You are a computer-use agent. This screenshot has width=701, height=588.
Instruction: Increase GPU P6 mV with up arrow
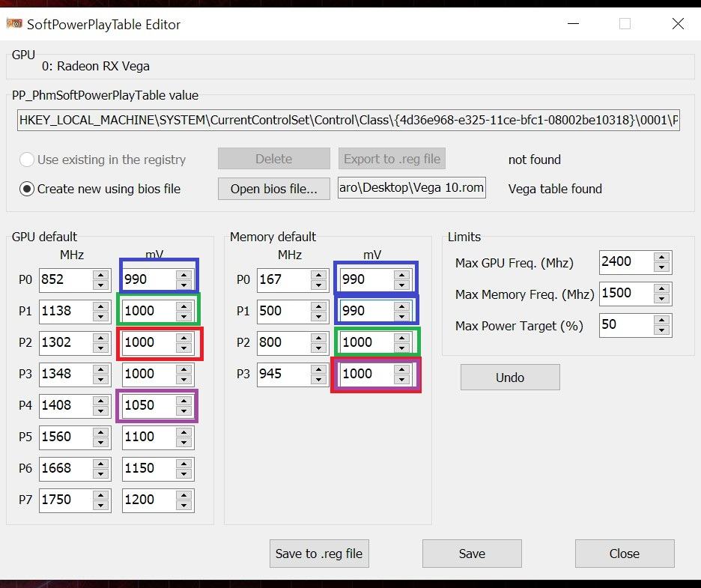183,464
